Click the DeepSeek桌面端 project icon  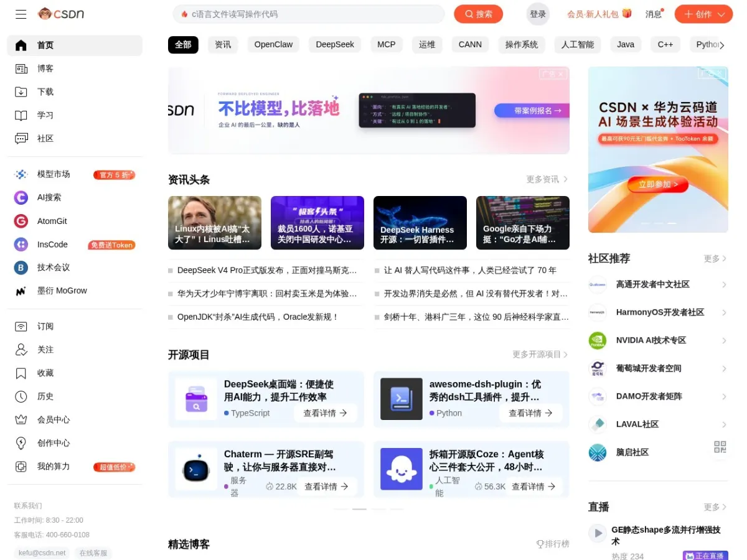(x=196, y=399)
